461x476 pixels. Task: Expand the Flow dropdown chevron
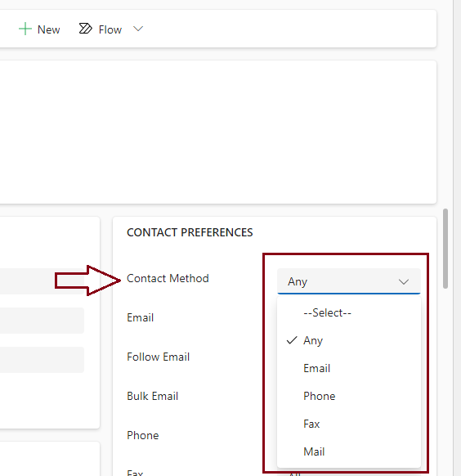point(138,29)
